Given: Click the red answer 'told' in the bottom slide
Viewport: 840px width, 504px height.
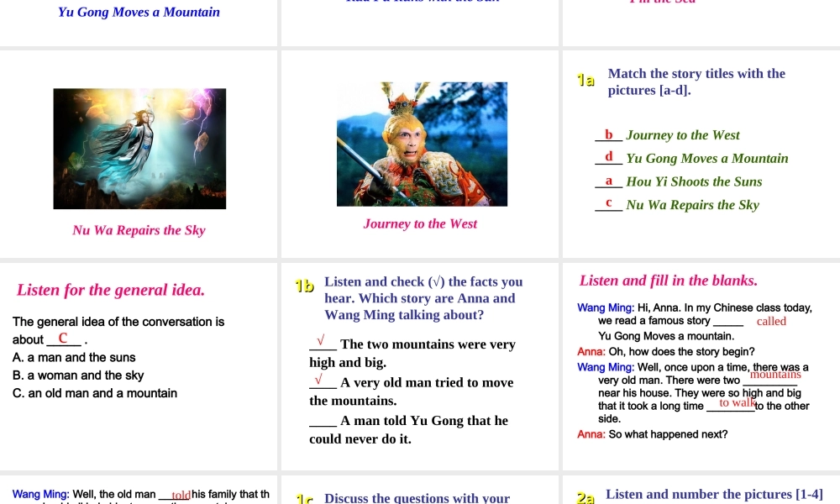Looking at the screenshot, I should 181,496.
